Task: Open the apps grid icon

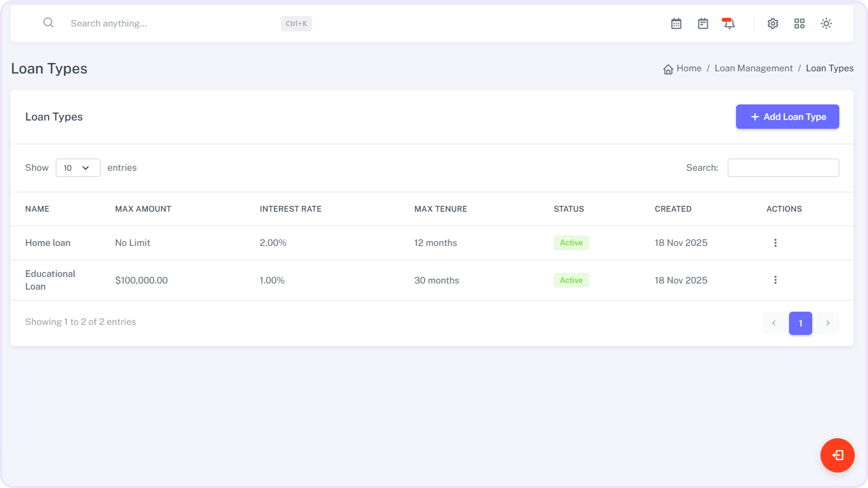Action: point(799,24)
